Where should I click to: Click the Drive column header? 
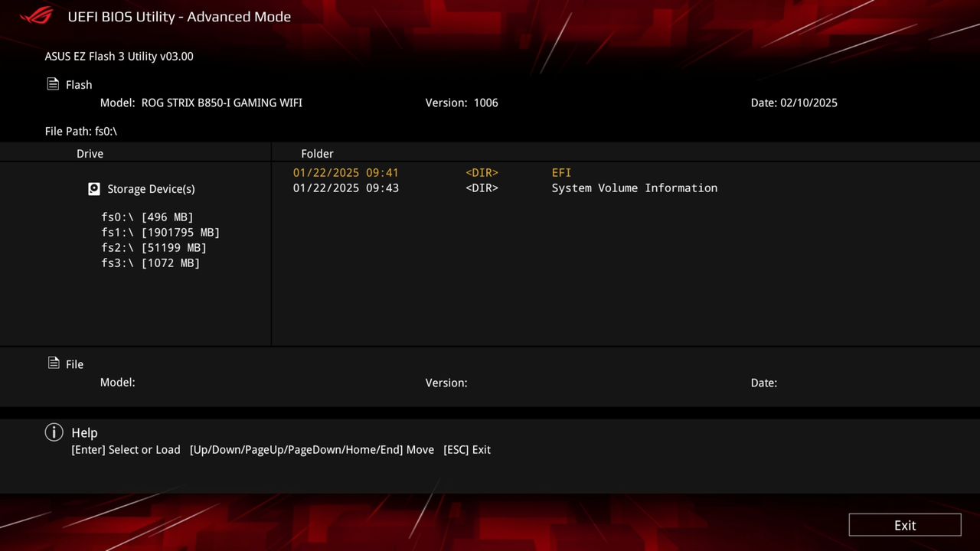[90, 154]
